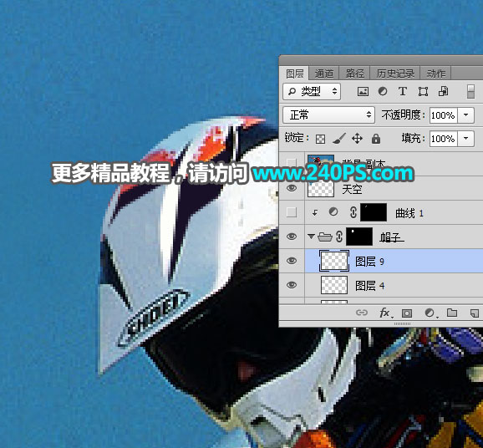Hide the 图层 9 eye
The image size is (483, 448).
[x=292, y=261]
